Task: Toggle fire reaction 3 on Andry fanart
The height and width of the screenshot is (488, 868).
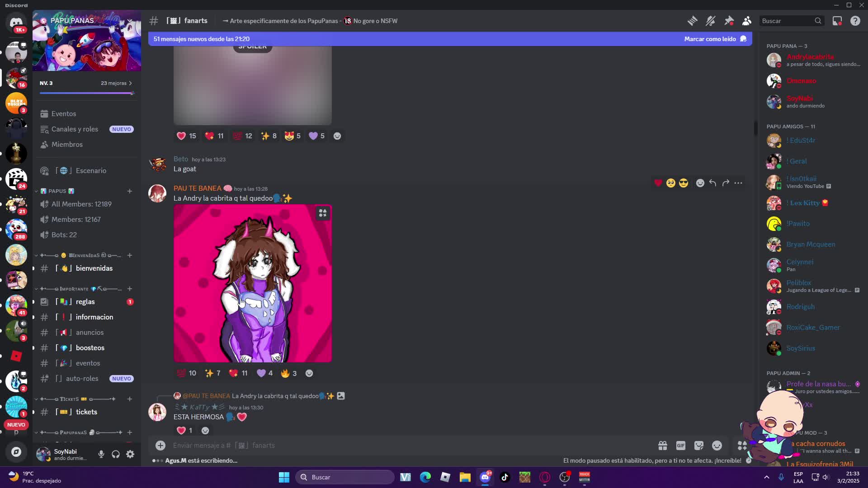Action: tap(289, 373)
